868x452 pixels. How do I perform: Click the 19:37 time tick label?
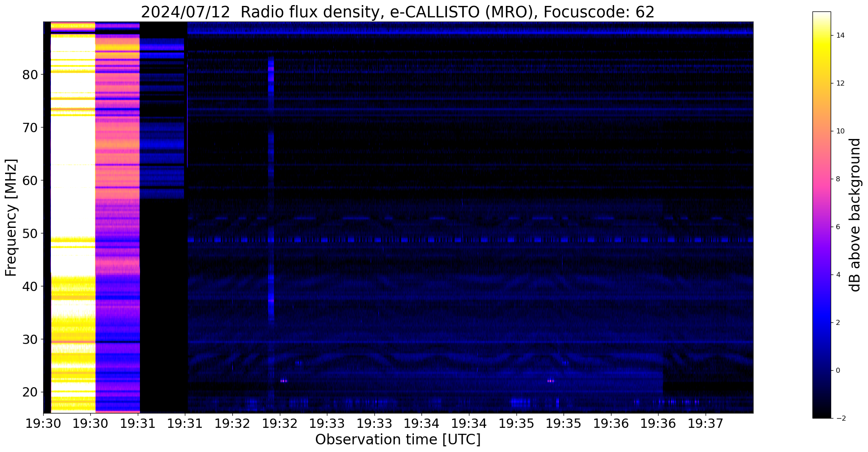(706, 423)
